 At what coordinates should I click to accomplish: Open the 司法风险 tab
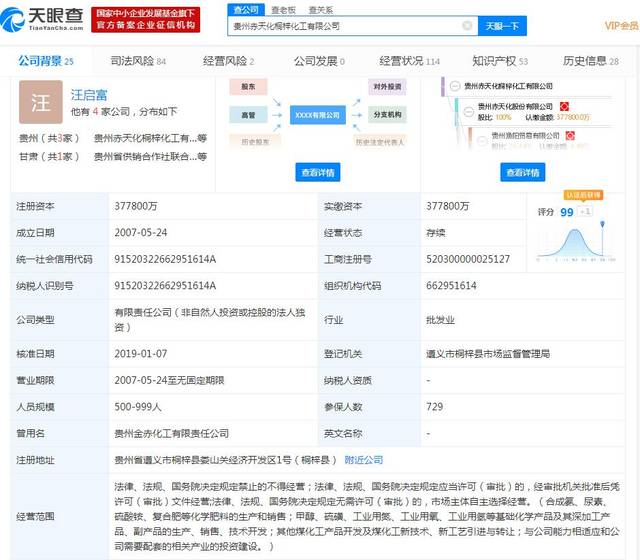click(x=138, y=61)
